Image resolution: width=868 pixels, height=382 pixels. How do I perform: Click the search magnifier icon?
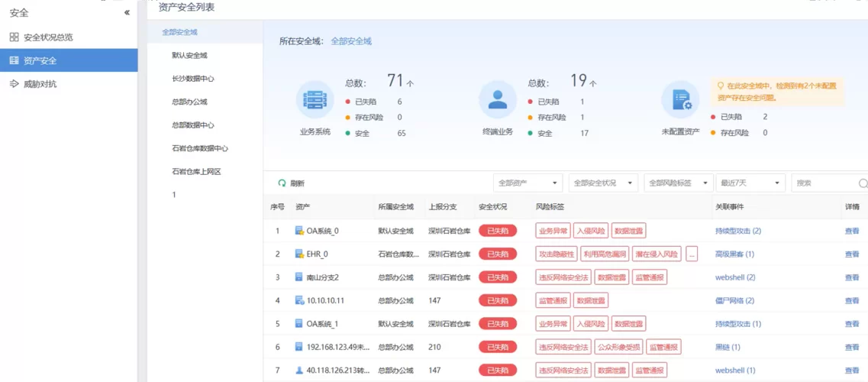click(x=863, y=183)
